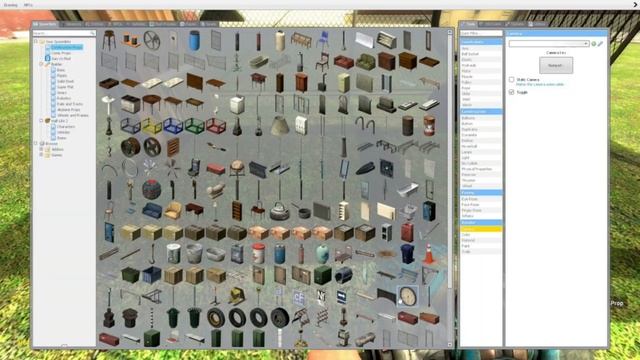This screenshot has height=360, width=640.
Task: Click the preset edit wrench icon
Action: (x=600, y=43)
